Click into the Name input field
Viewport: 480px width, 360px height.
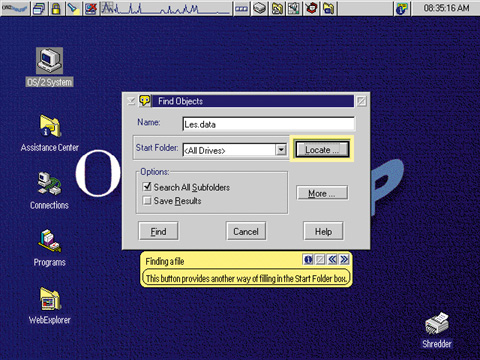(x=268, y=124)
